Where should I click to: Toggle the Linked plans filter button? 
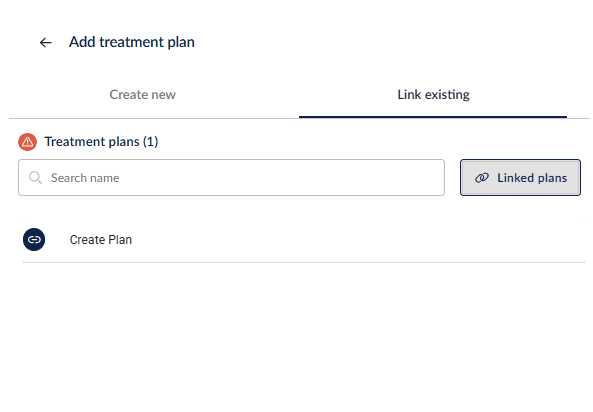[x=520, y=177]
